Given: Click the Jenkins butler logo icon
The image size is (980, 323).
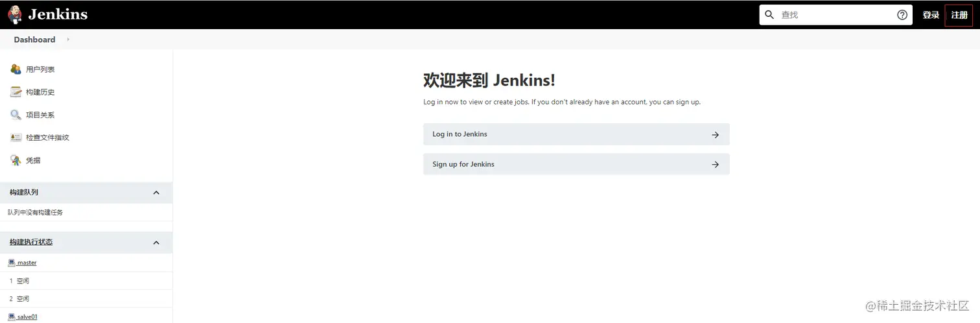Looking at the screenshot, I should pos(14,14).
